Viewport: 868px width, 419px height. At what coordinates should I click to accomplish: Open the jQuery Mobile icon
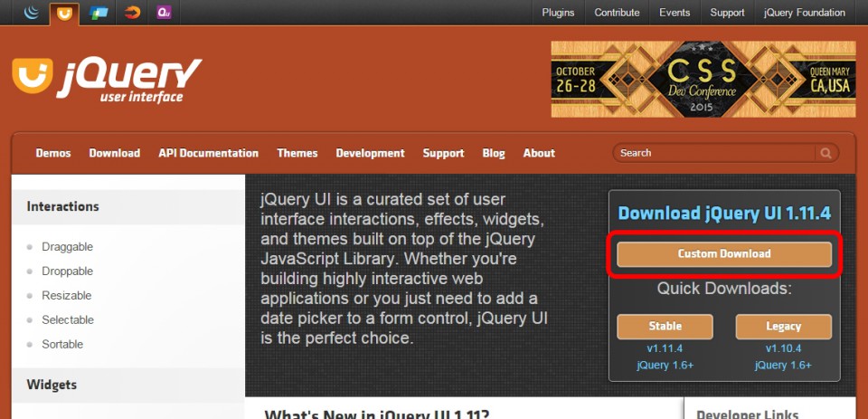[99, 13]
